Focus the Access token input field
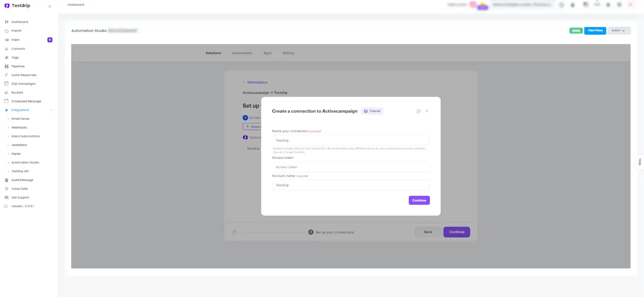The height and width of the screenshot is (297, 644). click(351, 167)
